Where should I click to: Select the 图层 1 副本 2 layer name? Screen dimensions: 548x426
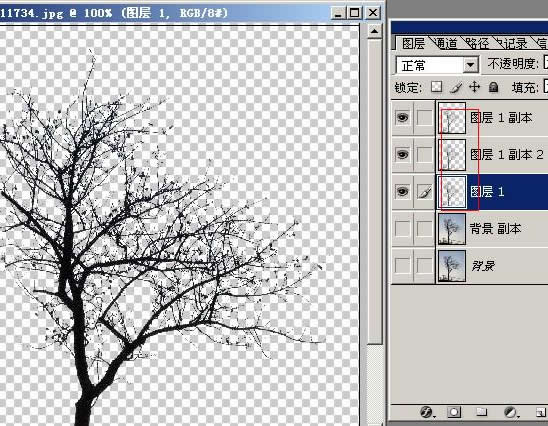(506, 154)
